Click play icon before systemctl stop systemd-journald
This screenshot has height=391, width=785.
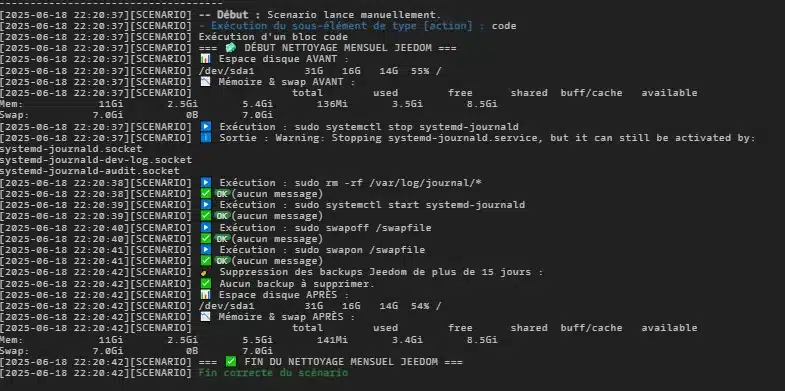(x=206, y=127)
